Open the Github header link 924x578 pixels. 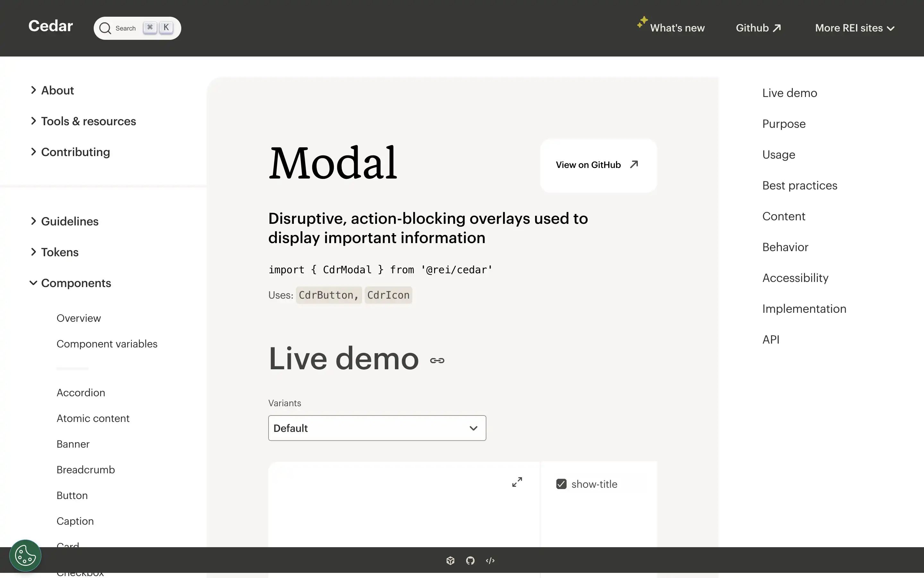point(758,28)
